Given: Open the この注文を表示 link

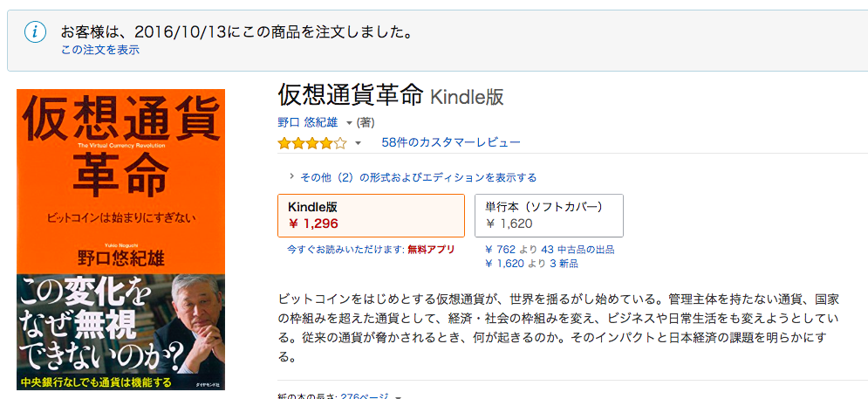Looking at the screenshot, I should [x=99, y=50].
